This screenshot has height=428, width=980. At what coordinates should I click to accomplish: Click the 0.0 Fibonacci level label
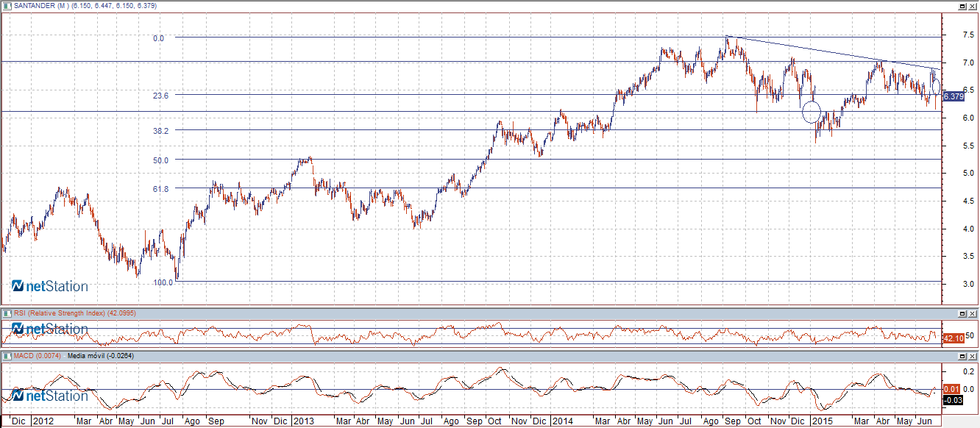(x=158, y=38)
